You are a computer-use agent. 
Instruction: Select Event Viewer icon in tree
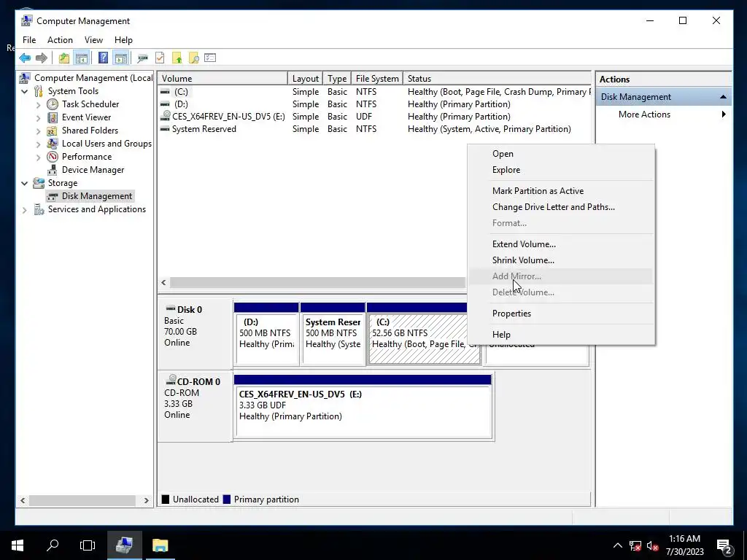click(53, 117)
